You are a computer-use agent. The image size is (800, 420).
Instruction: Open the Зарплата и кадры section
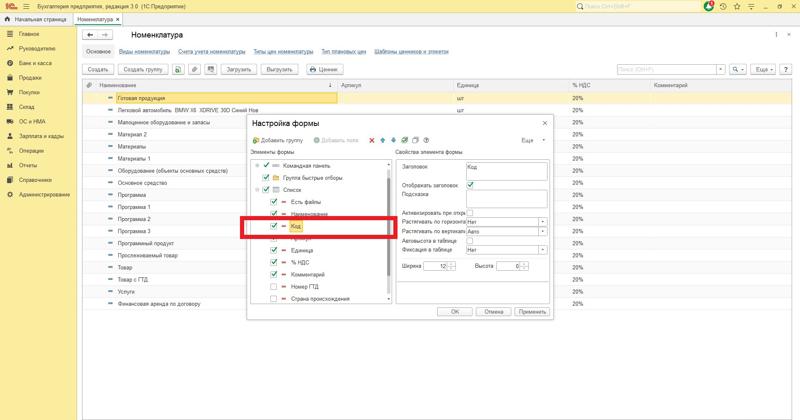pos(41,136)
